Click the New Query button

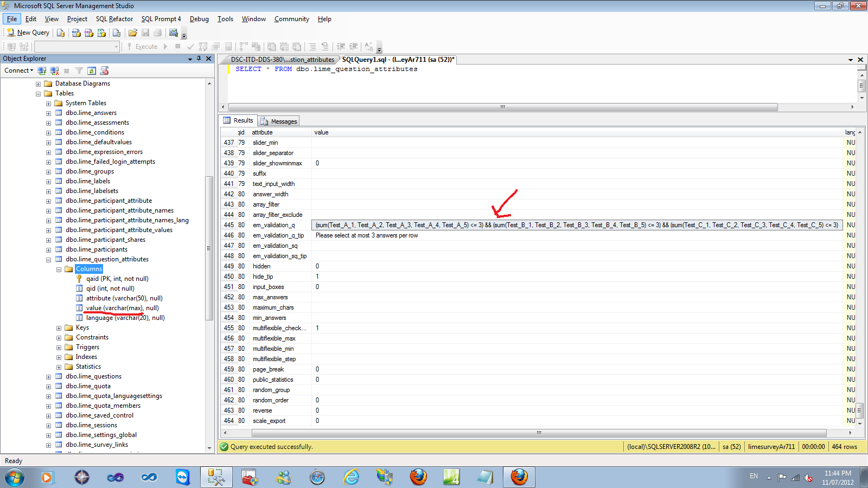pos(28,33)
